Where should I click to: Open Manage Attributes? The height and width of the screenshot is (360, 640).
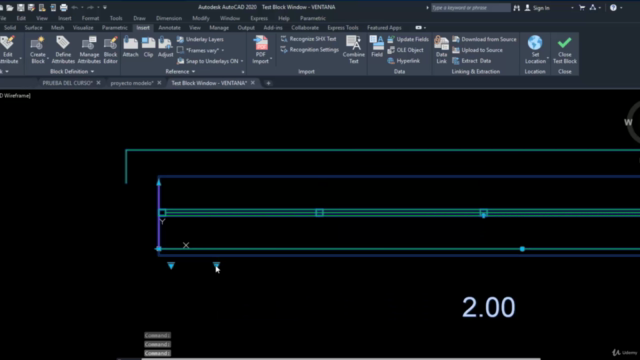pos(89,50)
